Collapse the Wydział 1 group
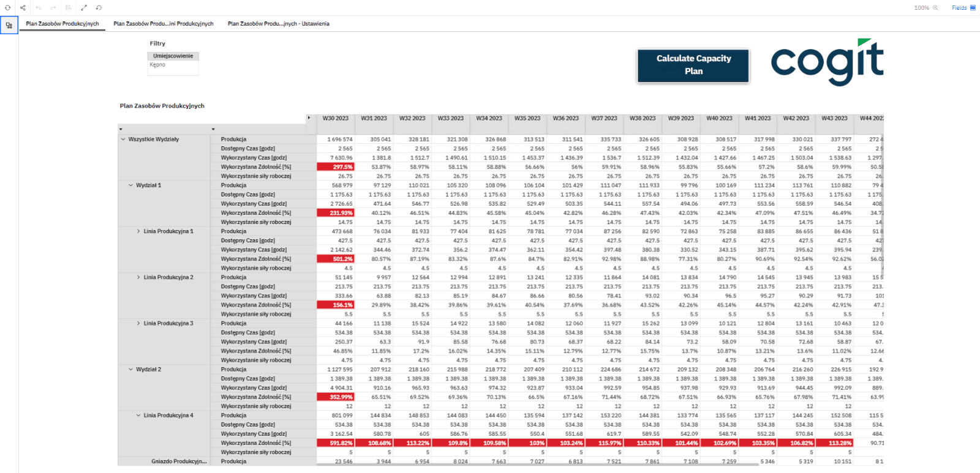The image size is (980, 473). tap(130, 185)
